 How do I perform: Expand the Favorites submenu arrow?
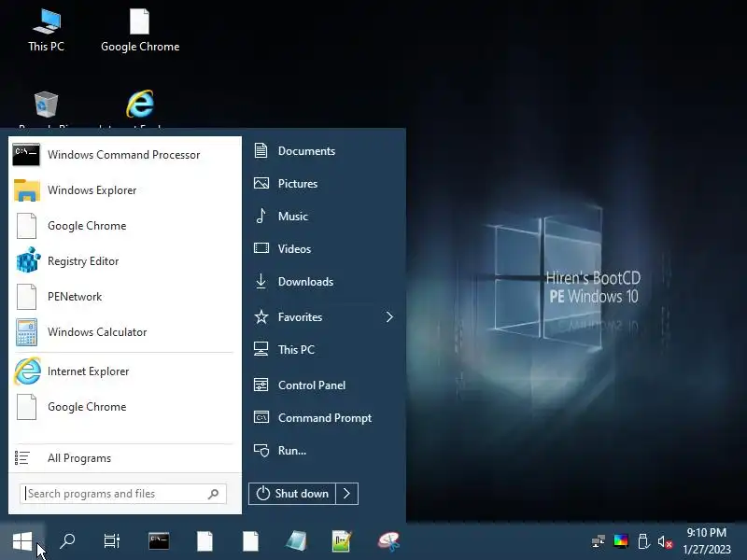point(389,317)
